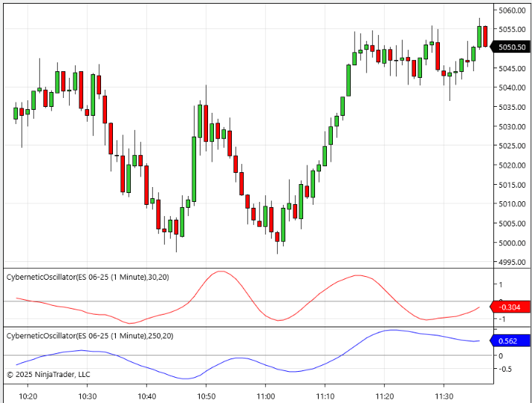Click the 5060.00 price axis label
The height and width of the screenshot is (403, 532).
pyautogui.click(x=513, y=10)
